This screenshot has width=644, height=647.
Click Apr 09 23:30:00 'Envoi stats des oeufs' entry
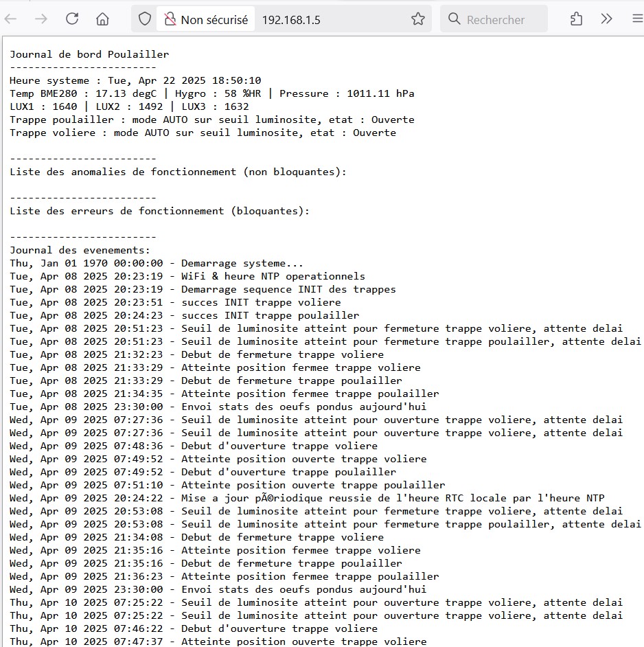pos(218,589)
